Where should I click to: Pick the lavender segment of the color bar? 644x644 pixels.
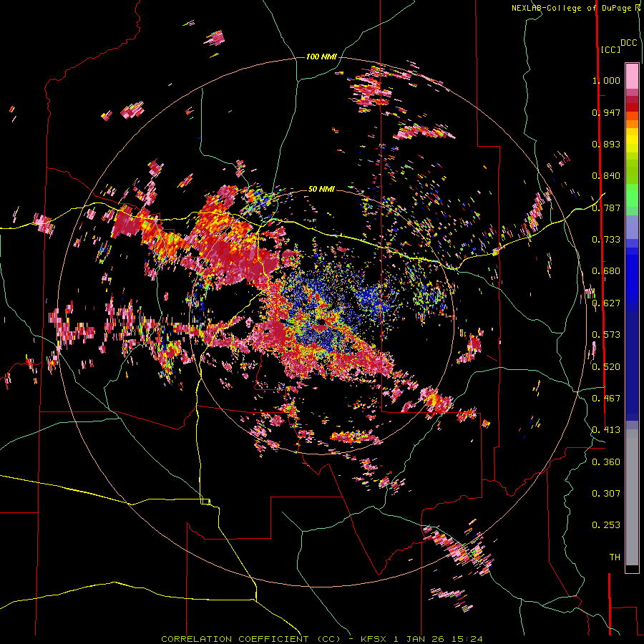[632, 227]
